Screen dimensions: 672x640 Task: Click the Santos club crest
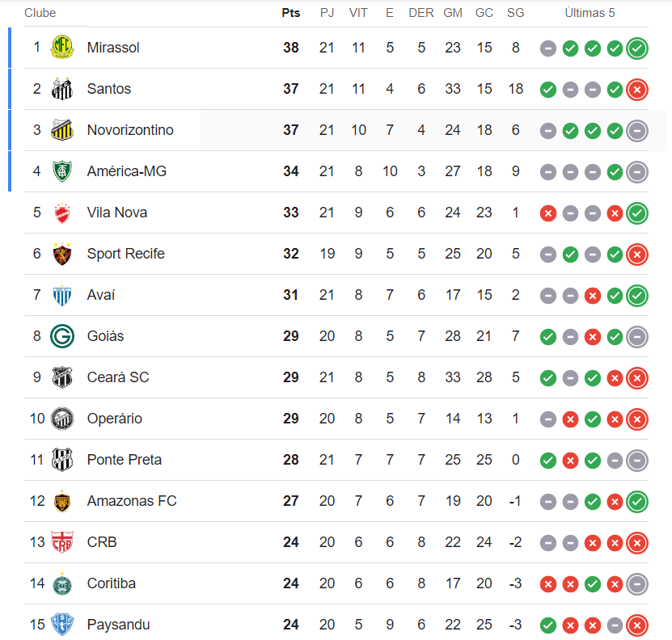[x=62, y=89]
